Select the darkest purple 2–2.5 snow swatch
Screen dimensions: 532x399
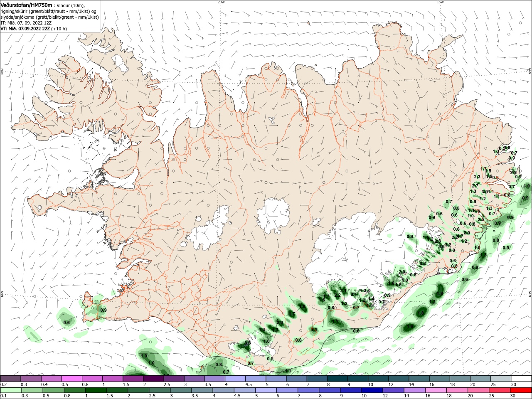pyautogui.click(x=153, y=379)
